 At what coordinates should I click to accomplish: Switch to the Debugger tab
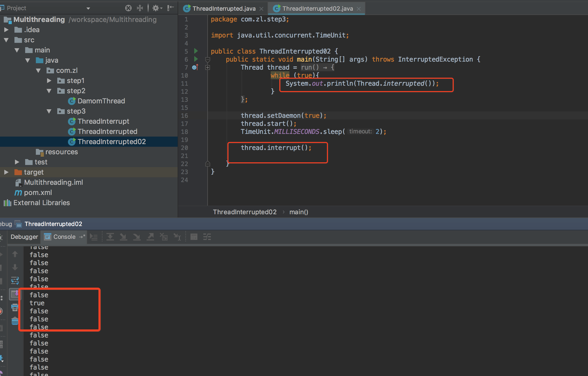click(24, 237)
